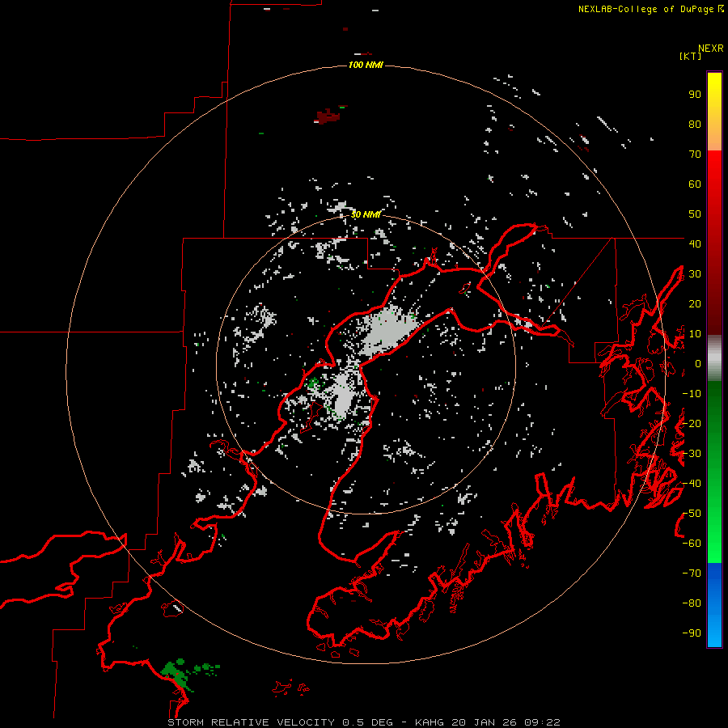
Task: Click the positive 20 scale value
Action: click(695, 303)
